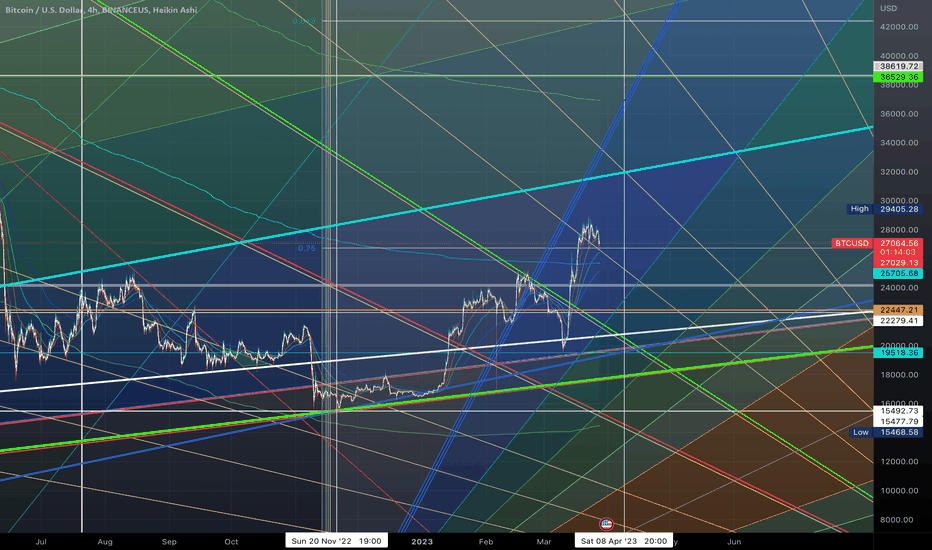This screenshot has height=550, width=932.
Task: Click the 12000.00 price scale value
Action: pyautogui.click(x=899, y=461)
